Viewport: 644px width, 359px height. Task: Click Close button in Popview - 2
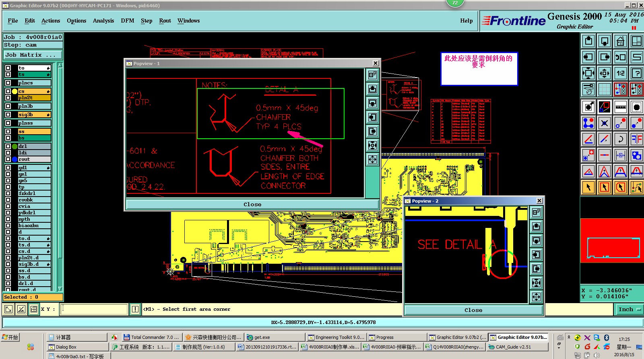click(473, 310)
